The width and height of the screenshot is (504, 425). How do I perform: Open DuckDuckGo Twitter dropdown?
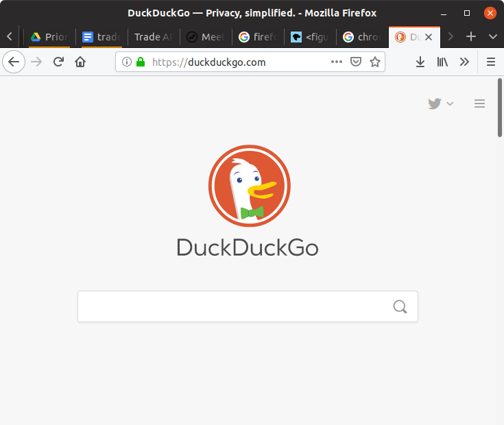pos(441,104)
